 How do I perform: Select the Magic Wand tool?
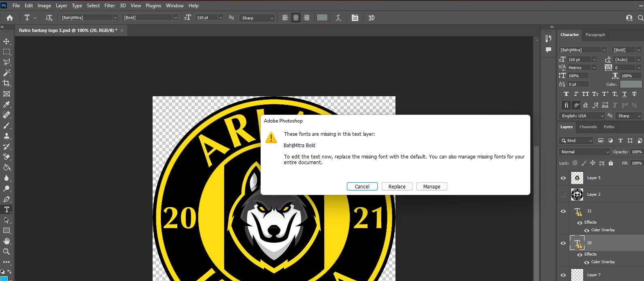(x=6, y=73)
